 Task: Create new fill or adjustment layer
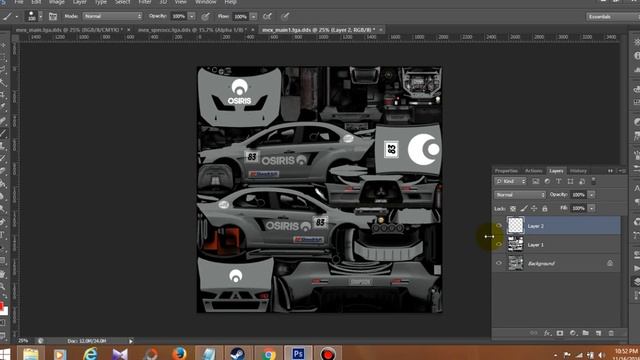pos(573,333)
